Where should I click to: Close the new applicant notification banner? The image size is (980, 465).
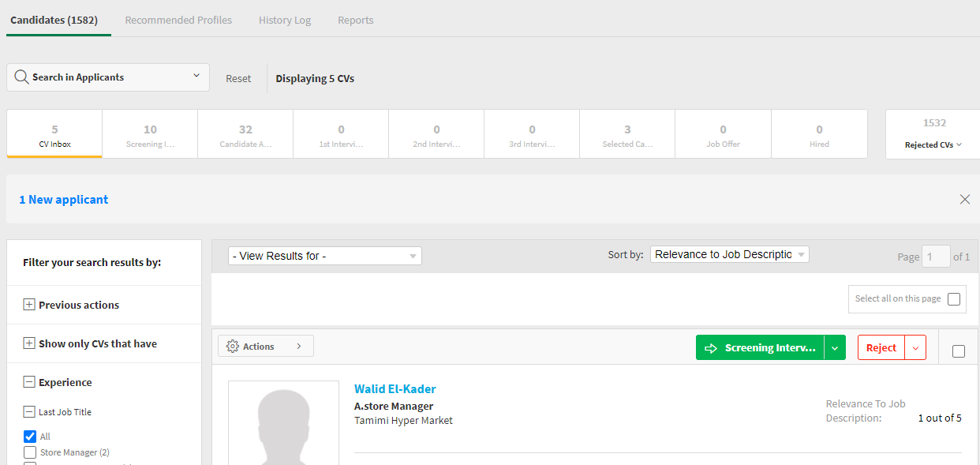[964, 200]
